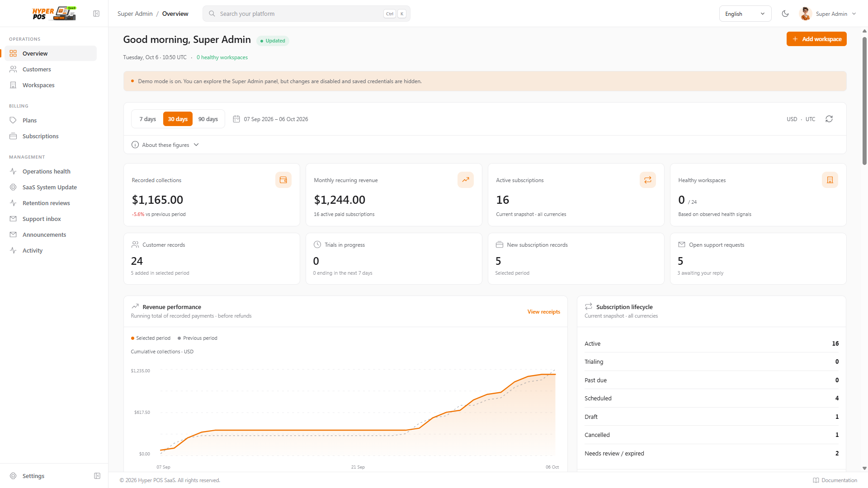Click the $1,244.00 monthly revenue value
868x488 pixels.
(x=340, y=200)
